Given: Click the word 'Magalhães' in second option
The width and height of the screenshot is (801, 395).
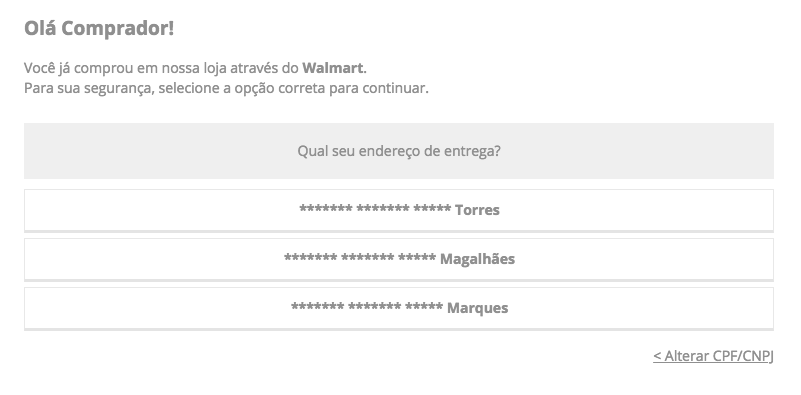Looking at the screenshot, I should [478, 259].
